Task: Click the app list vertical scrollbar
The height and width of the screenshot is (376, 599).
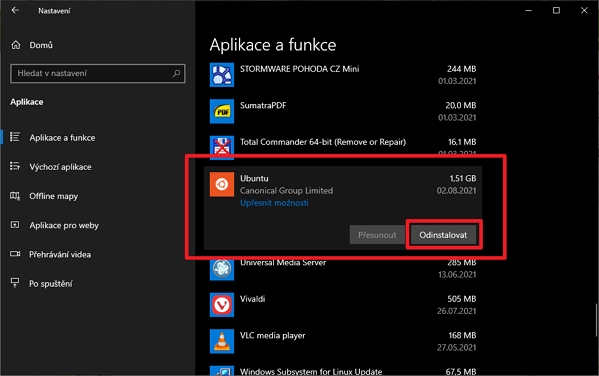Action: [596, 320]
